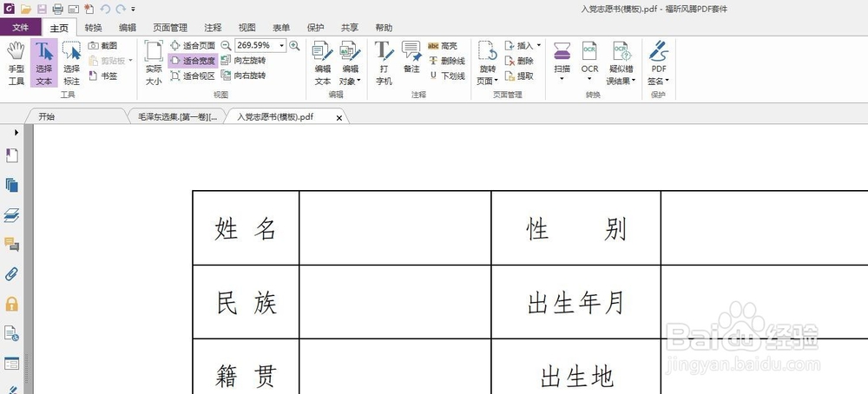Switch to the Share (共享) tab

coord(349,28)
